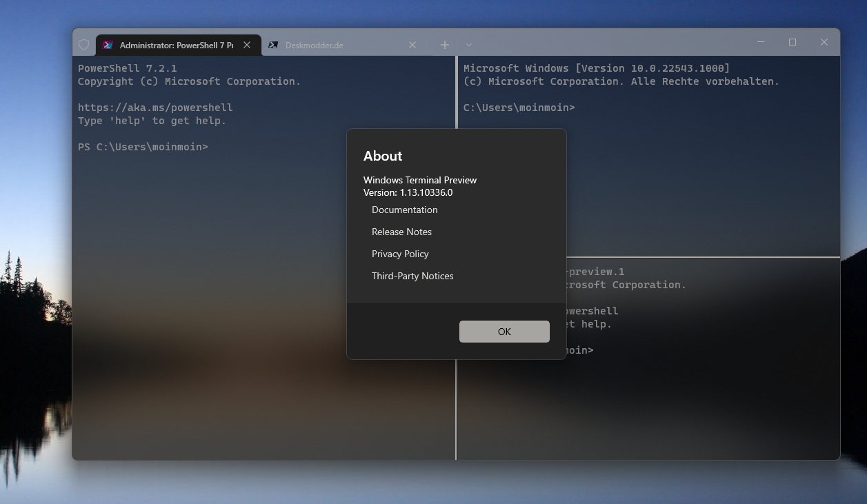Screen dimensions: 867x504
Task: Expand the new tab profile dropdown
Action: 469,45
